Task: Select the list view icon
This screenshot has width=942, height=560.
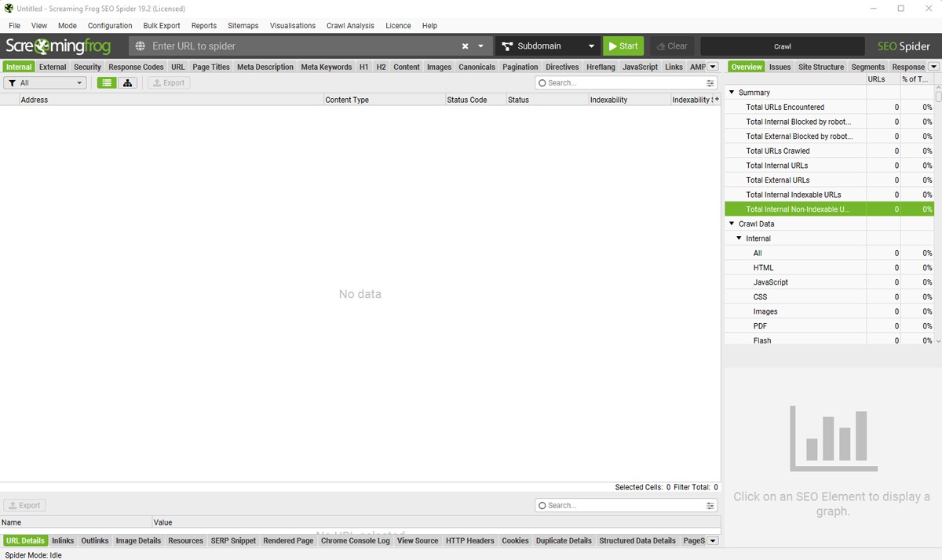Action: coord(106,83)
